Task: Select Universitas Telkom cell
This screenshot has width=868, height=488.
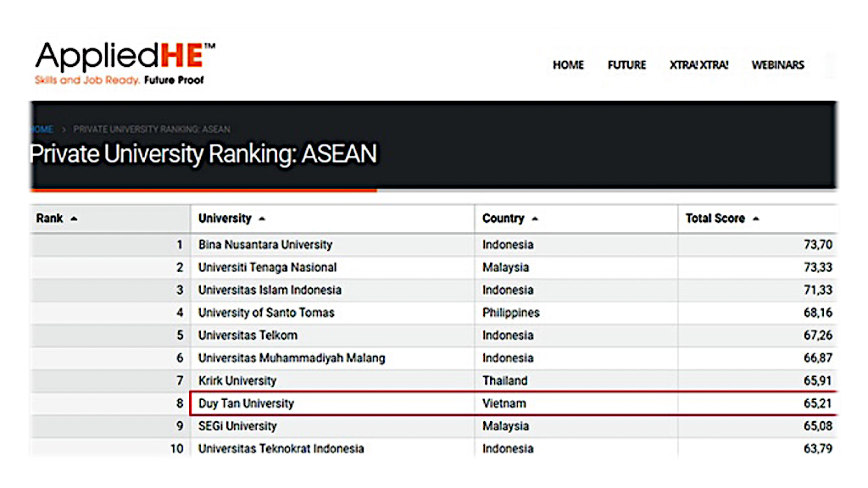Action: (x=332, y=335)
